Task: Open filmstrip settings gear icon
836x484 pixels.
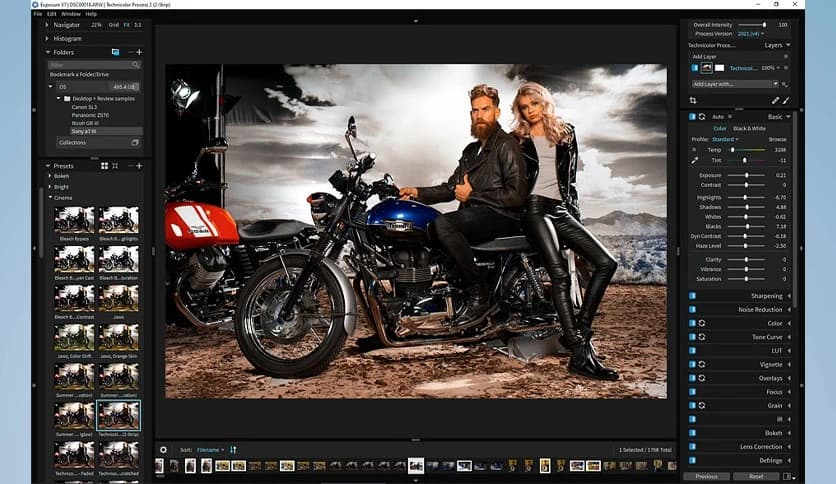Action: click(x=163, y=450)
